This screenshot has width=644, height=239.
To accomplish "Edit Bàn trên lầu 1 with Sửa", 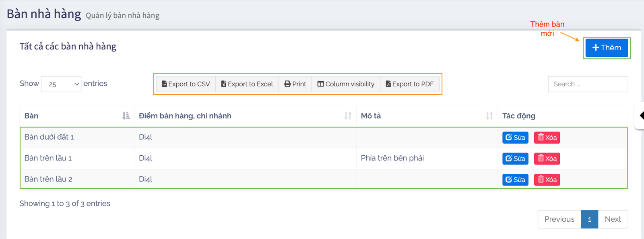I will coord(515,159).
